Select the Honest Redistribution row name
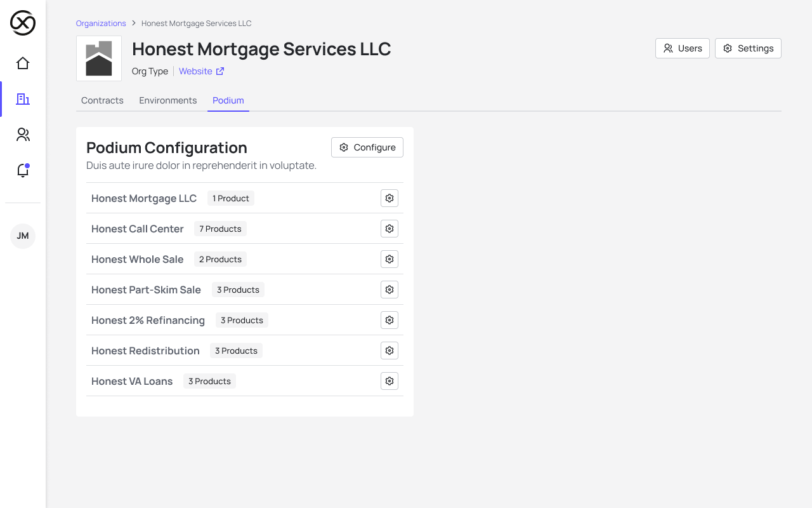Screen dimensions: 812x508 145,351
